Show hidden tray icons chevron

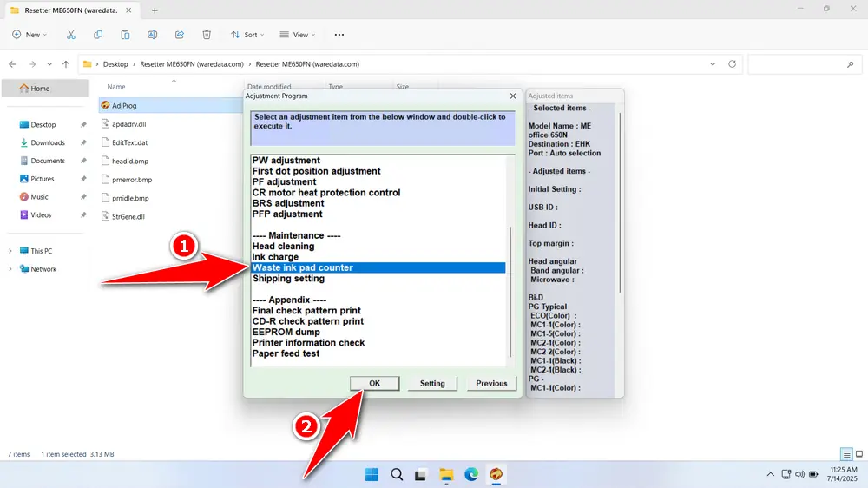point(770,474)
